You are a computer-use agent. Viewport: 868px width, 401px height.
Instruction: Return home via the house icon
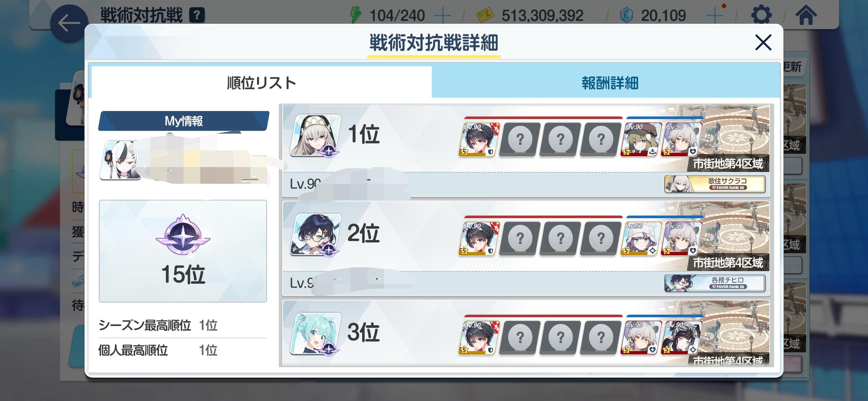tap(806, 16)
